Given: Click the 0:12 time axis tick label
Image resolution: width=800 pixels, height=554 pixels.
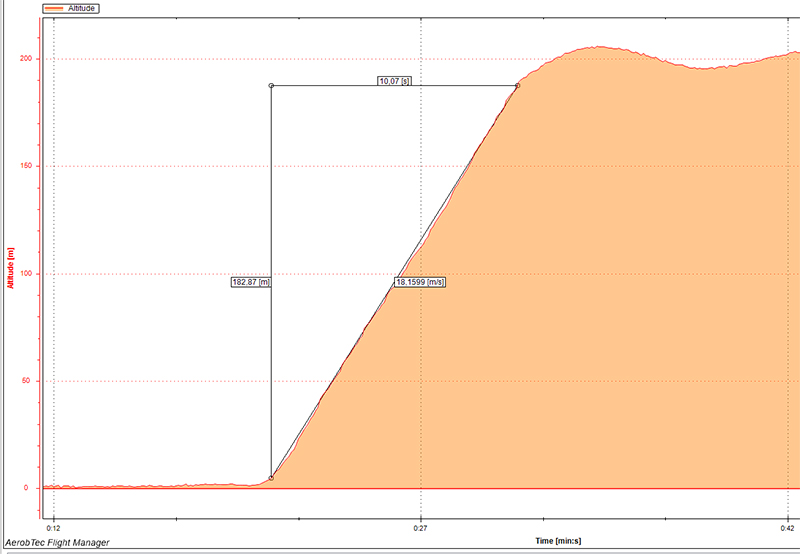Looking at the screenshot, I should pos(54,526).
